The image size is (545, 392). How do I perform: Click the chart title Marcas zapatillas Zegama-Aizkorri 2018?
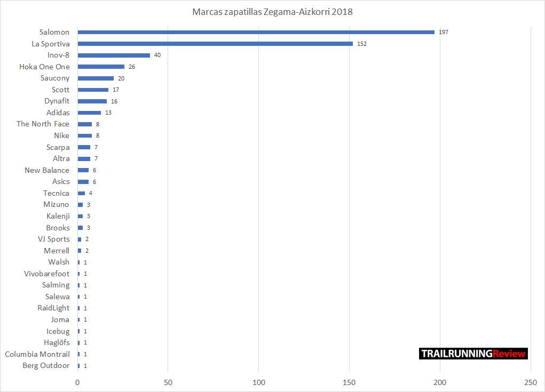click(x=272, y=12)
